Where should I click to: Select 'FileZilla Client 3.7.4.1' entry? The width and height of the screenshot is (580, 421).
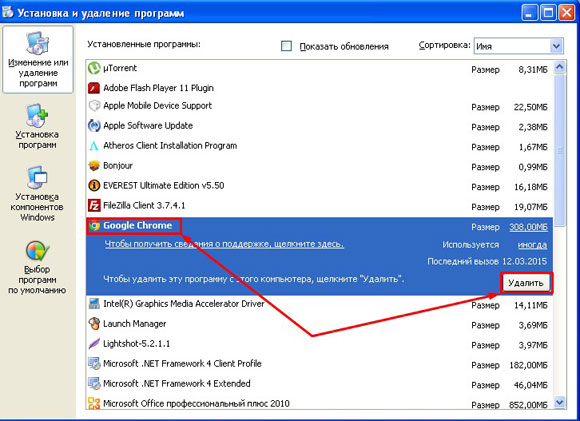pyautogui.click(x=144, y=205)
